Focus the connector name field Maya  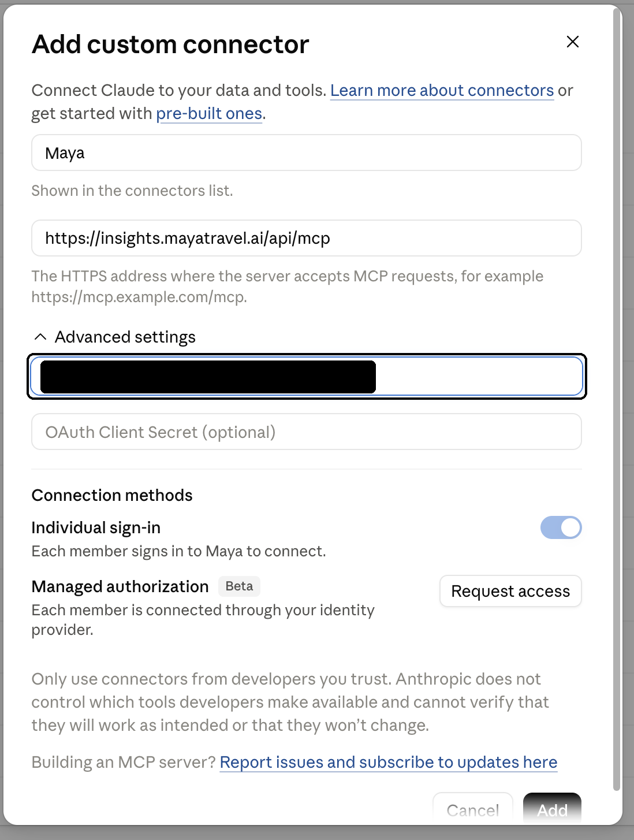(x=307, y=153)
